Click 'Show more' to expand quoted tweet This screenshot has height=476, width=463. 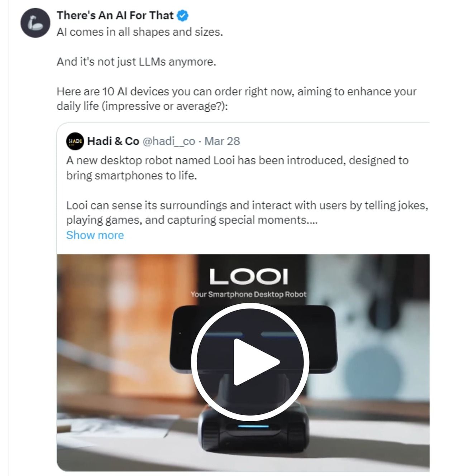click(x=95, y=235)
